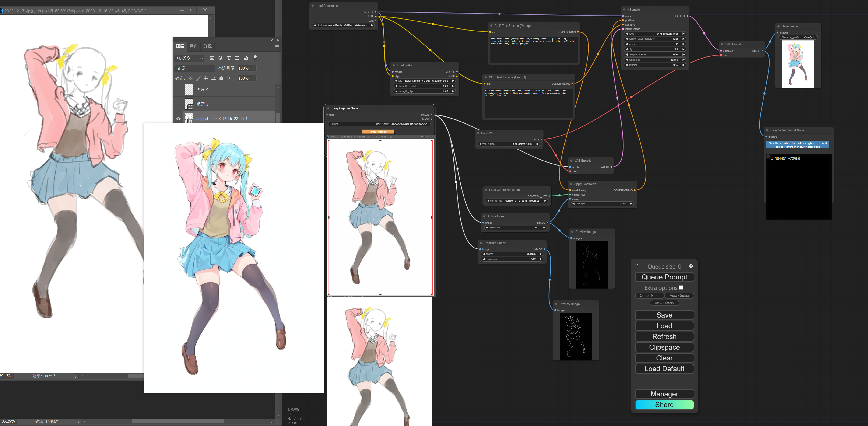Click the Share gradient button
The image size is (868, 426).
[664, 405]
